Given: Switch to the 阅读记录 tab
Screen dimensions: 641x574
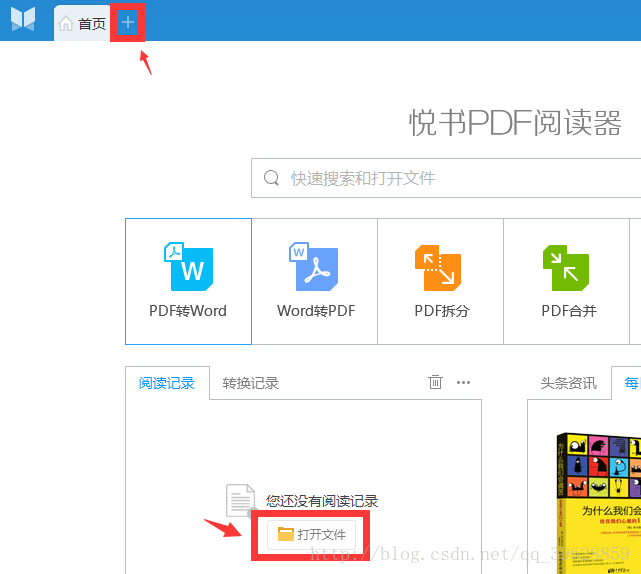Looking at the screenshot, I should [x=167, y=383].
